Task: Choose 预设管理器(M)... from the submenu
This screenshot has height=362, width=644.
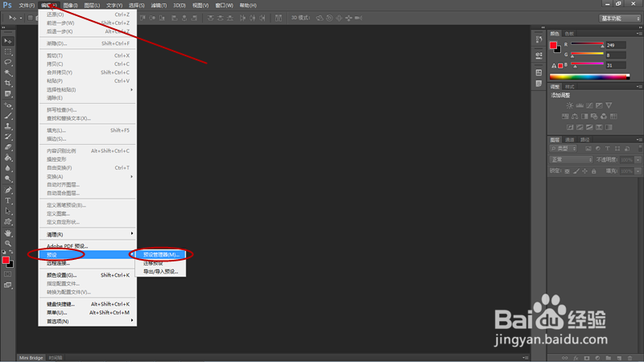Action: (160, 254)
